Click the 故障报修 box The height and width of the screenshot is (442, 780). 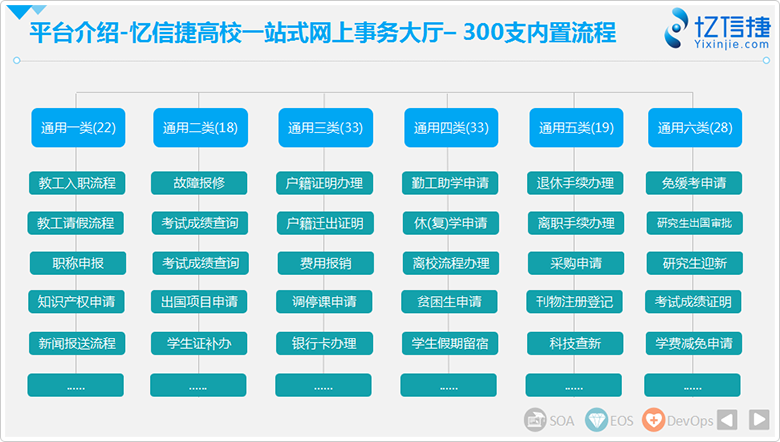click(199, 183)
